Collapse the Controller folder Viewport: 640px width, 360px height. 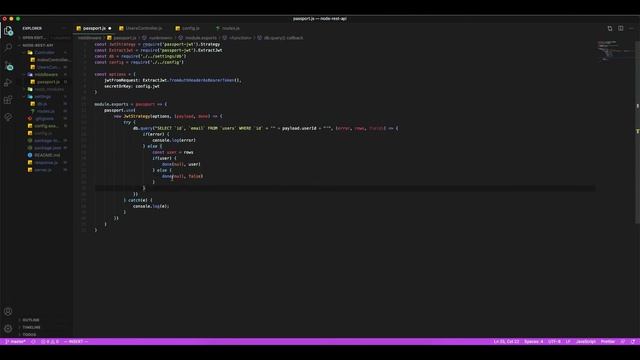coord(44,53)
